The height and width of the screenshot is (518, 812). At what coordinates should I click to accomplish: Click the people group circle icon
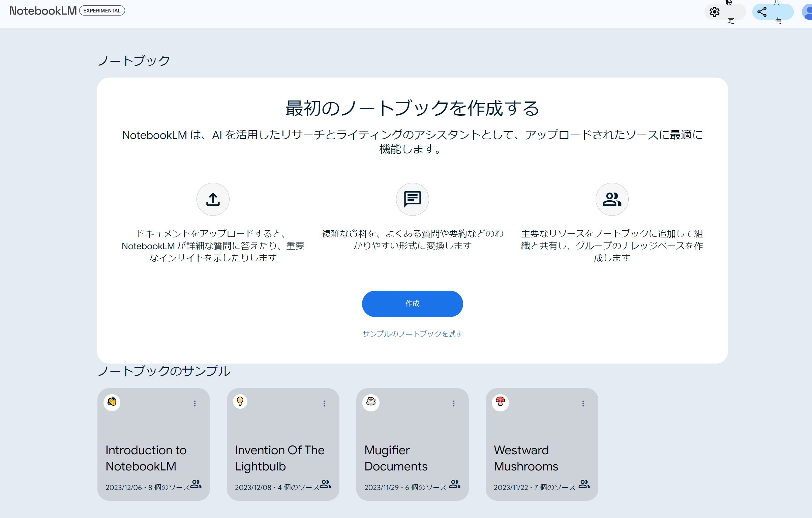pyautogui.click(x=611, y=199)
